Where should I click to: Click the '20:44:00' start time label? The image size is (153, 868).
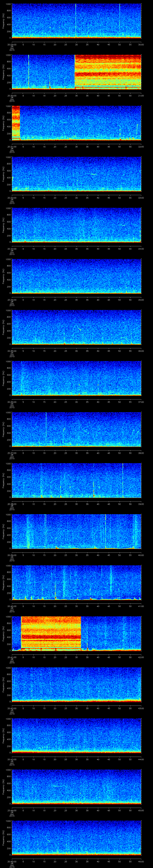point(12,810)
